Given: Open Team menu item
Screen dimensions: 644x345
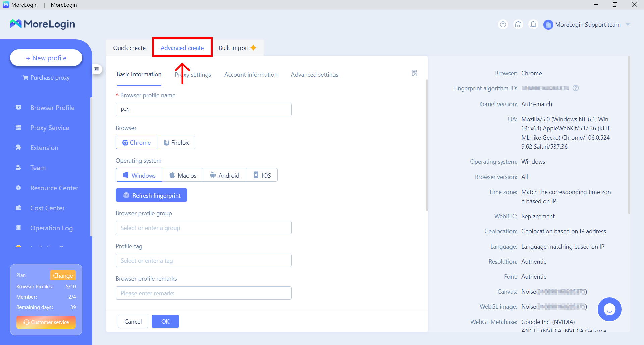Looking at the screenshot, I should 38,168.
